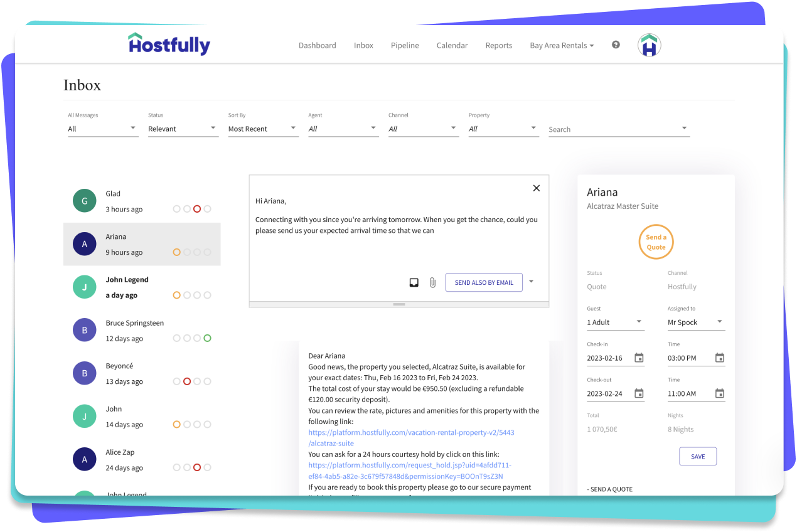
Task: Open the message template inbox icon
Action: point(414,283)
